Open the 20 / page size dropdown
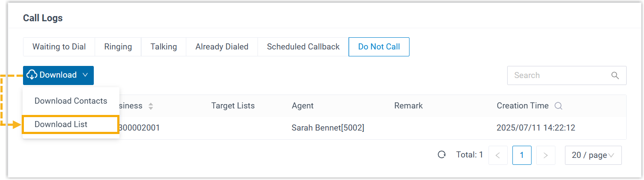 [x=593, y=155]
